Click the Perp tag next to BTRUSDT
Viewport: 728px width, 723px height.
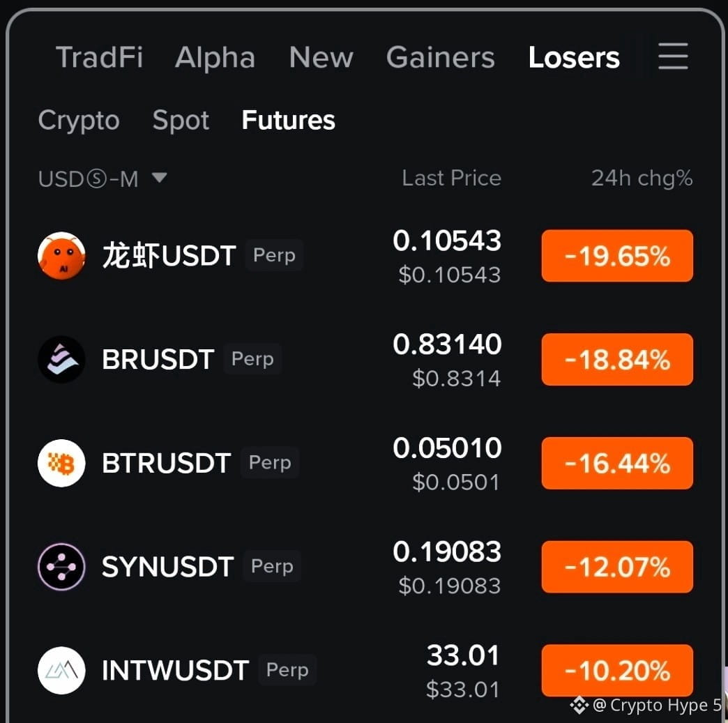pos(270,462)
